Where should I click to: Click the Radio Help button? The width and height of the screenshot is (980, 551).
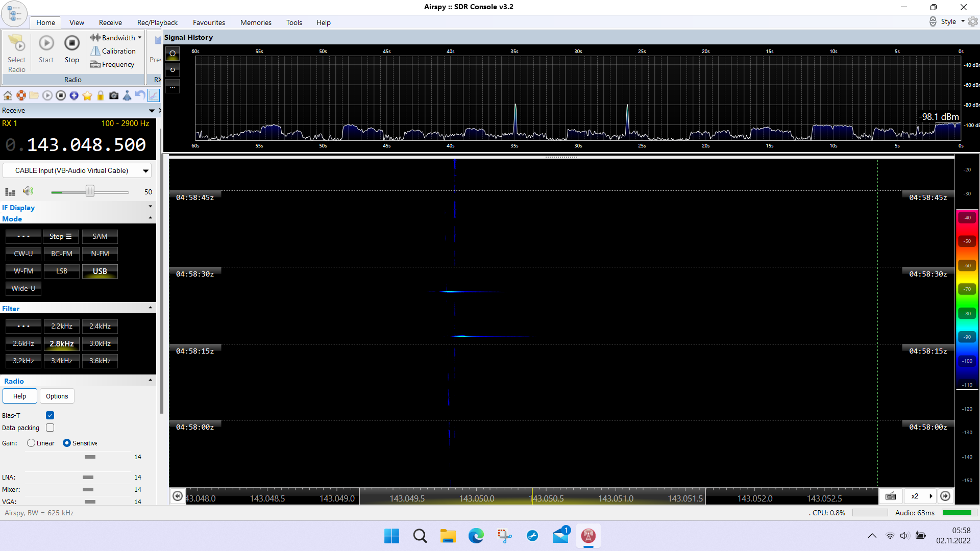(x=19, y=396)
